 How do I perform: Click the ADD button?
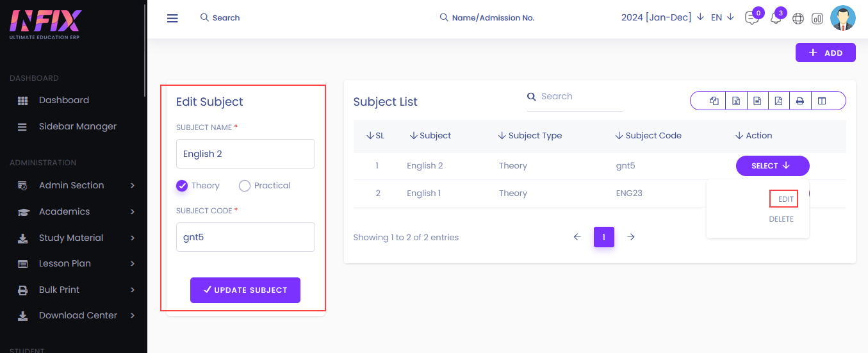(826, 53)
